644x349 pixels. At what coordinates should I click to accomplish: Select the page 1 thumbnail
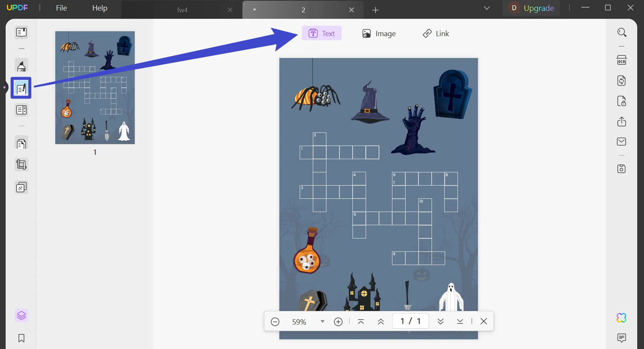click(95, 88)
